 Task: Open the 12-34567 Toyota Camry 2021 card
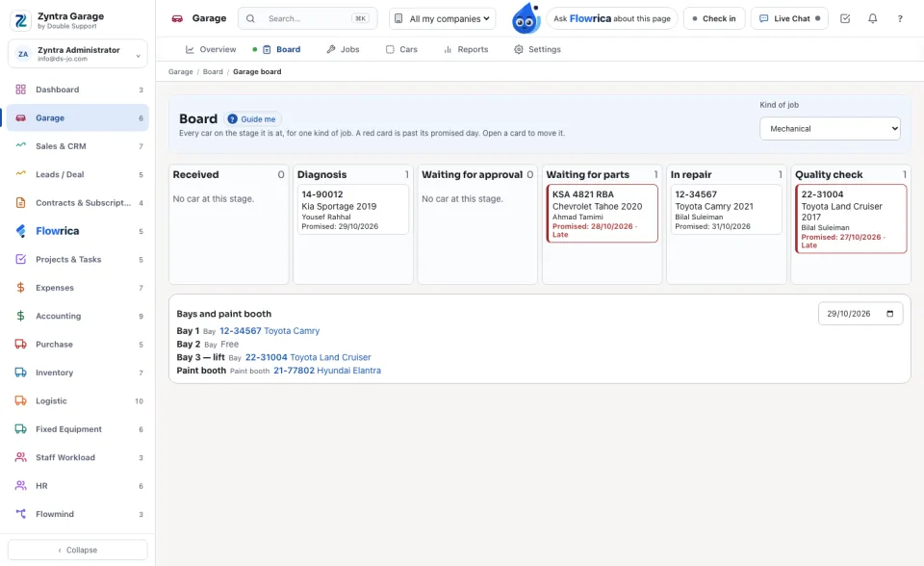click(x=727, y=209)
